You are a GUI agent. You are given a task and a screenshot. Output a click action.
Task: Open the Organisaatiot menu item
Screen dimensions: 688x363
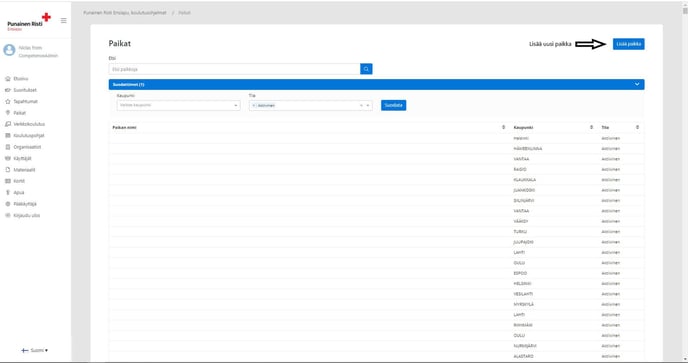[x=27, y=147]
